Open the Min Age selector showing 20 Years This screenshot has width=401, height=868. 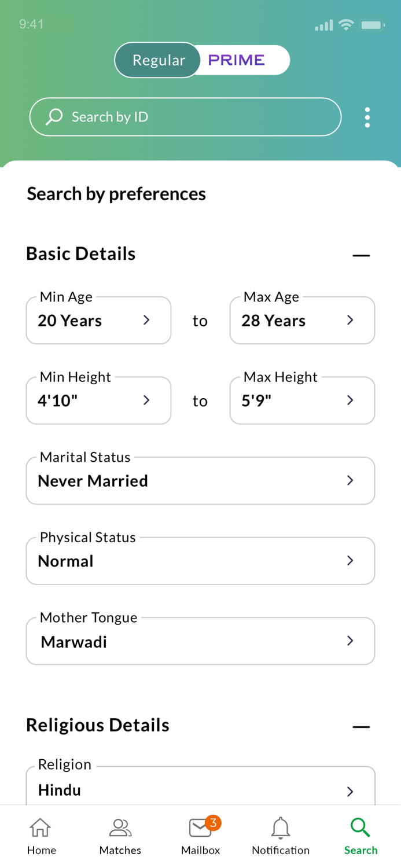pos(98,320)
